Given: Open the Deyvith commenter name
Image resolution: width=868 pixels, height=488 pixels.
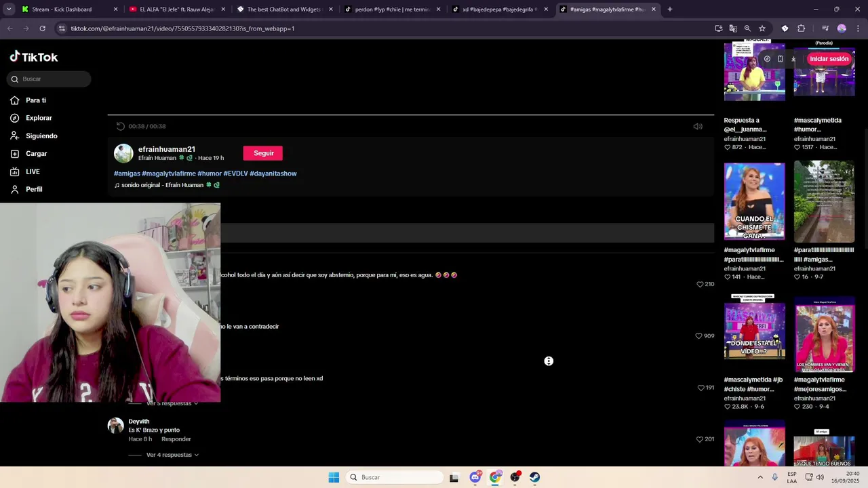Looking at the screenshot, I should pyautogui.click(x=139, y=422).
